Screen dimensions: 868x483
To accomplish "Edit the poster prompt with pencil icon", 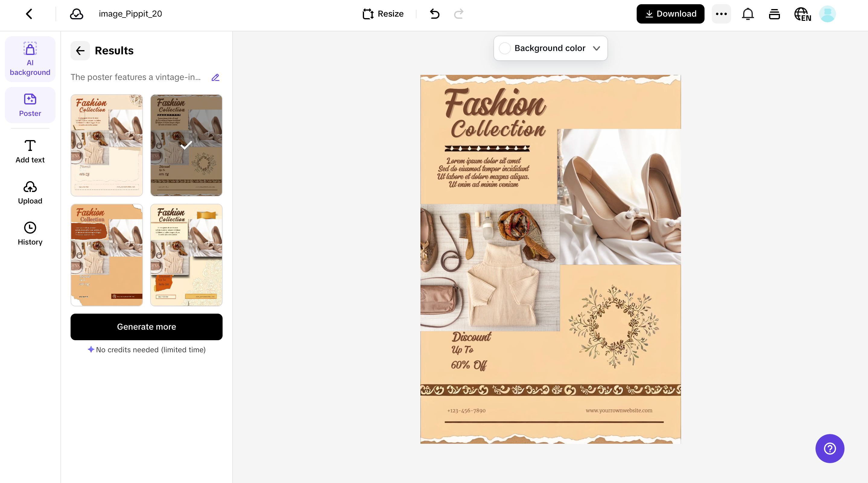I will coord(215,77).
